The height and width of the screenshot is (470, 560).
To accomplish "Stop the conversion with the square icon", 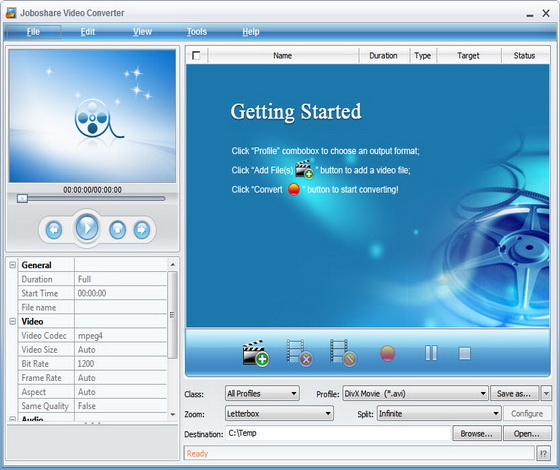I will [x=464, y=353].
